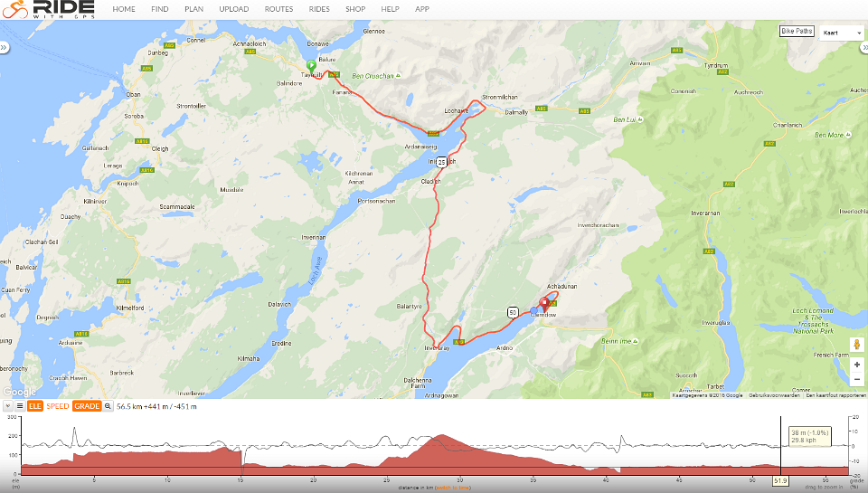
Task: Click the red route end pin
Action: 544,305
